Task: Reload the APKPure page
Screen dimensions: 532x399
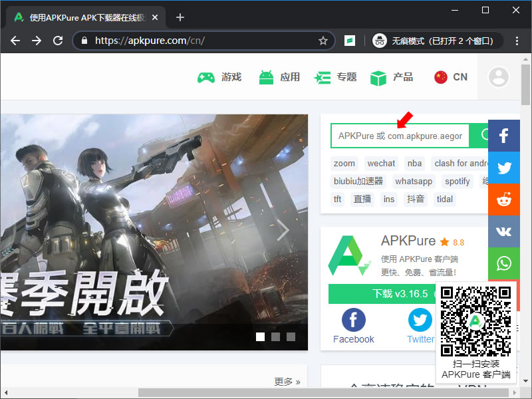Action: pos(58,41)
